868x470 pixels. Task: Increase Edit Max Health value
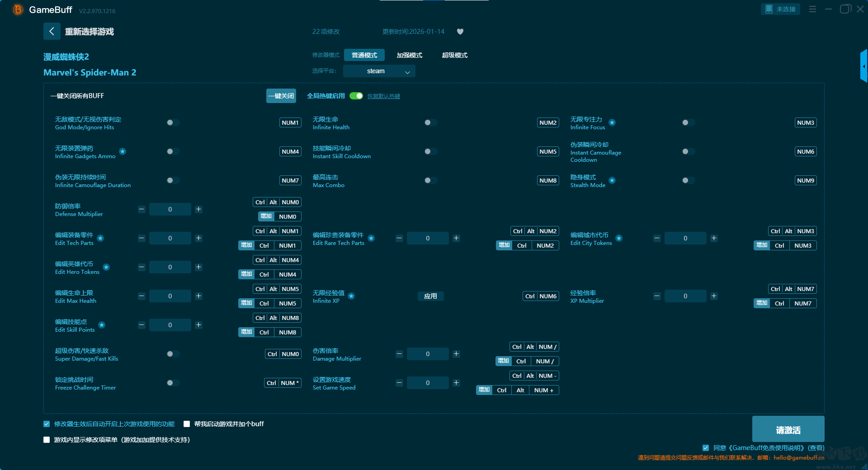point(198,296)
